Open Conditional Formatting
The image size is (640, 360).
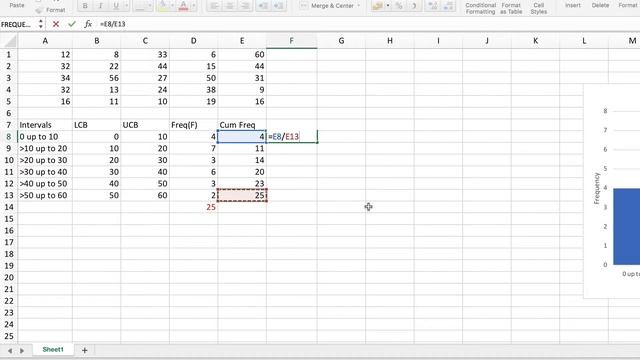[480, 8]
